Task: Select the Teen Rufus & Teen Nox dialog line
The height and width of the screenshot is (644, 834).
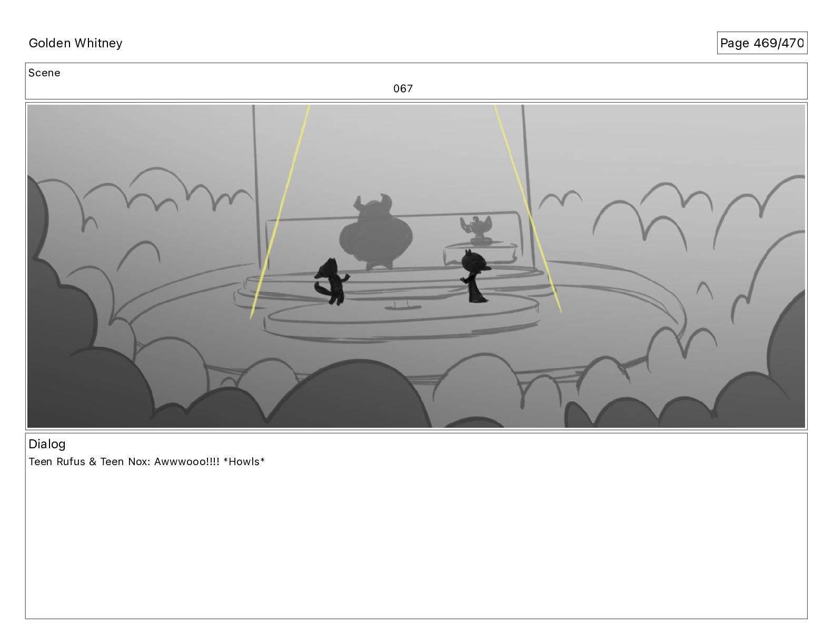Action: [x=146, y=462]
